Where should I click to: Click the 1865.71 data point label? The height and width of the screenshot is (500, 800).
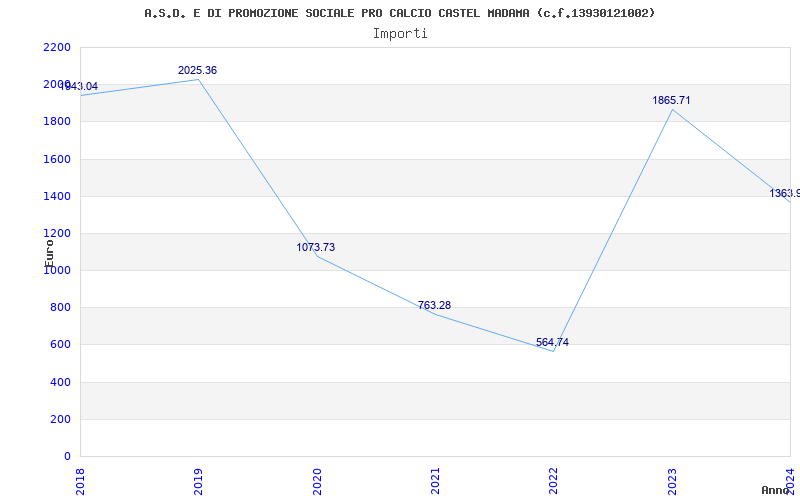point(671,101)
